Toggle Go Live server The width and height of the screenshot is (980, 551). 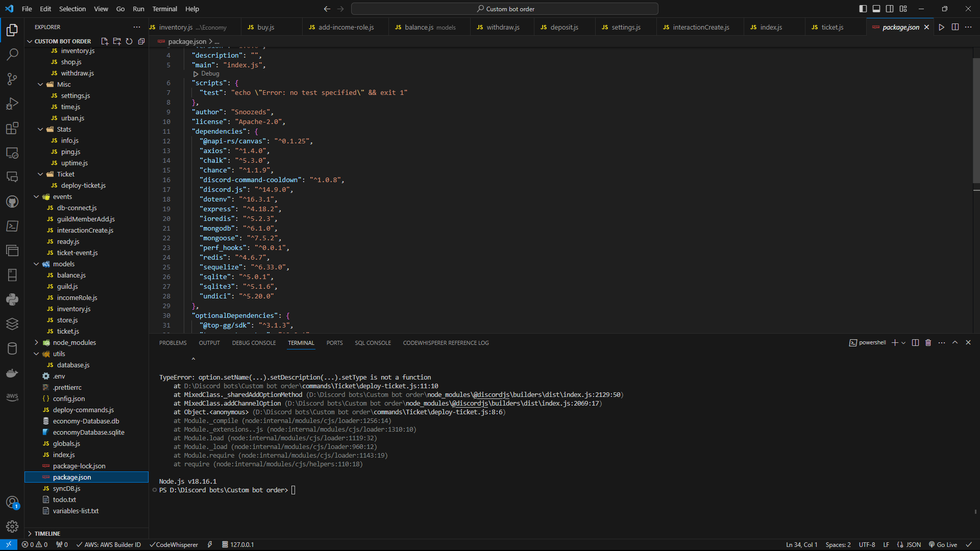(x=943, y=544)
